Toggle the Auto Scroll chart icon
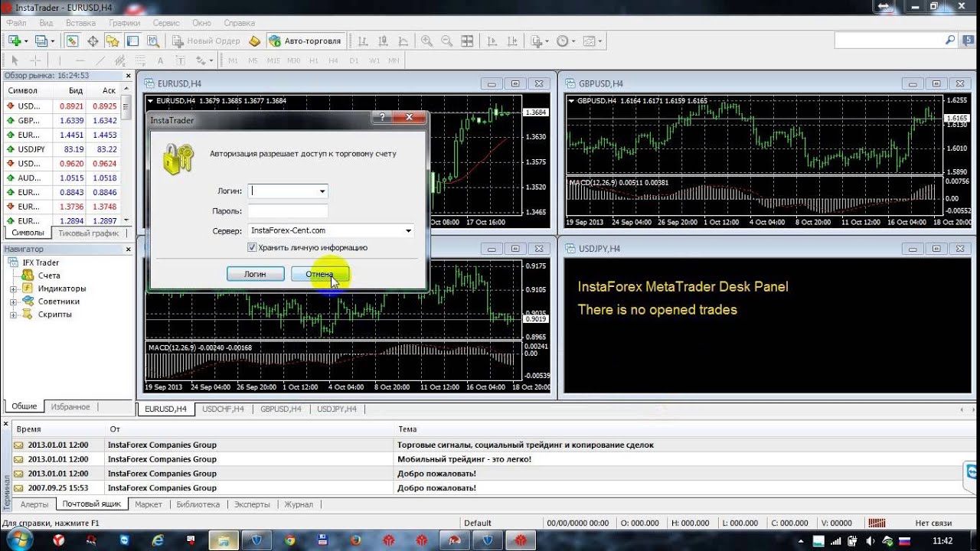980x551 pixels. [491, 41]
